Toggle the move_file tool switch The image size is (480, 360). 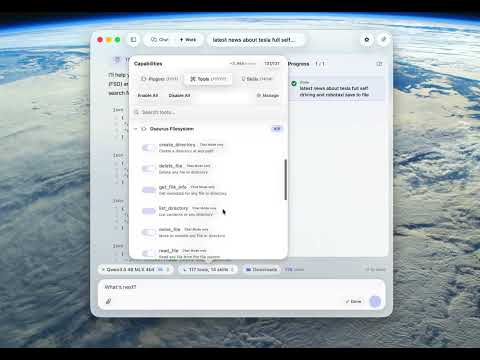149,232
